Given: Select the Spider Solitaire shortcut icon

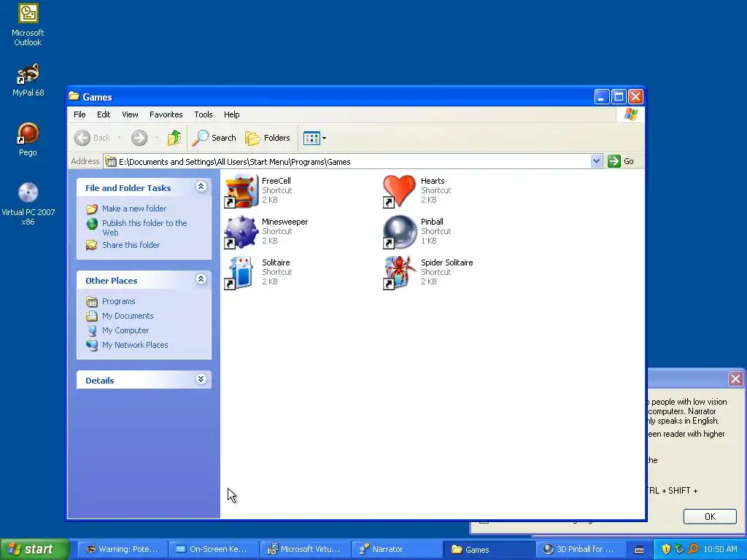Looking at the screenshot, I should coord(400,273).
